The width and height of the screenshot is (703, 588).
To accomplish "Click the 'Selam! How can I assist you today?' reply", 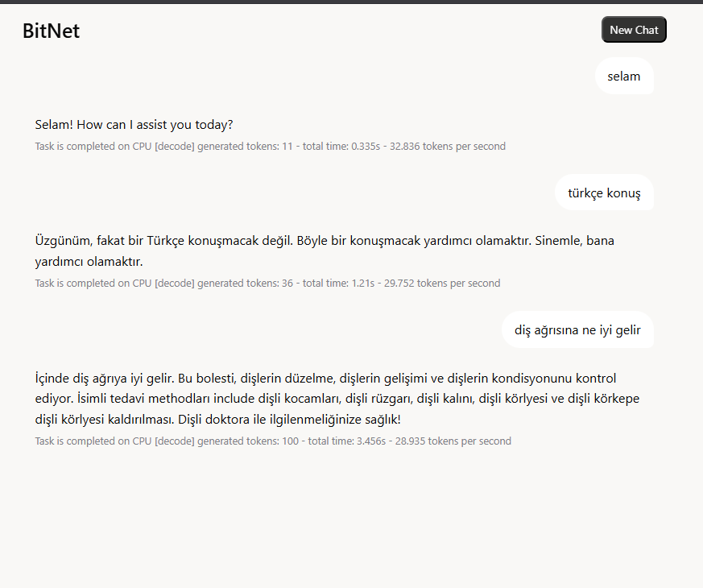I will [134, 124].
